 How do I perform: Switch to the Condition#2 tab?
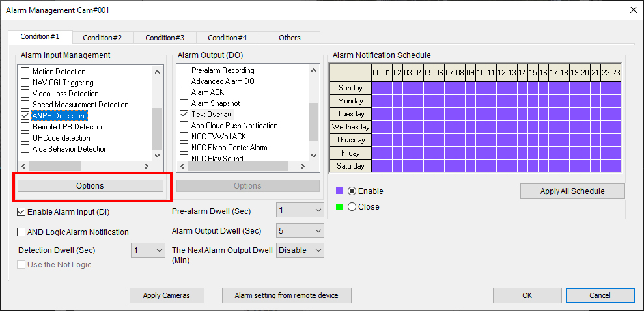pyautogui.click(x=102, y=38)
